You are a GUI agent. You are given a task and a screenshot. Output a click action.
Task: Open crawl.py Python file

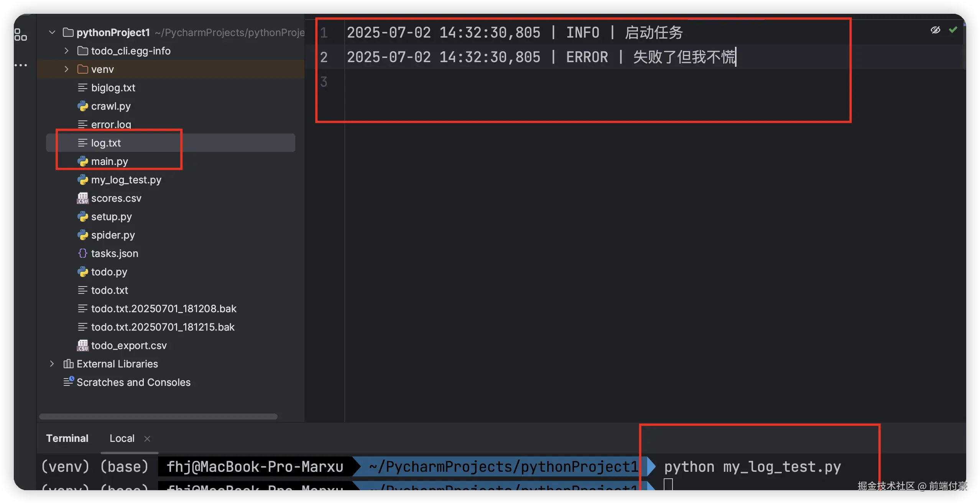pos(110,106)
